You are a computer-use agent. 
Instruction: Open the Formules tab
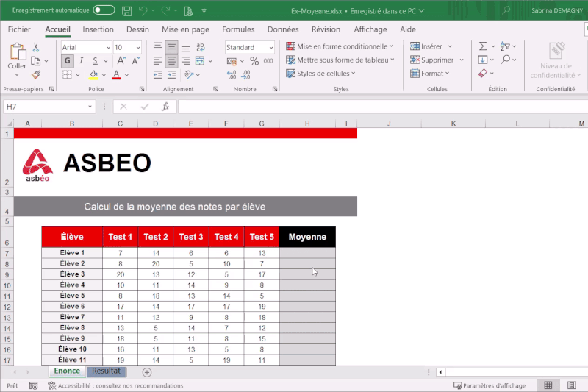click(238, 29)
